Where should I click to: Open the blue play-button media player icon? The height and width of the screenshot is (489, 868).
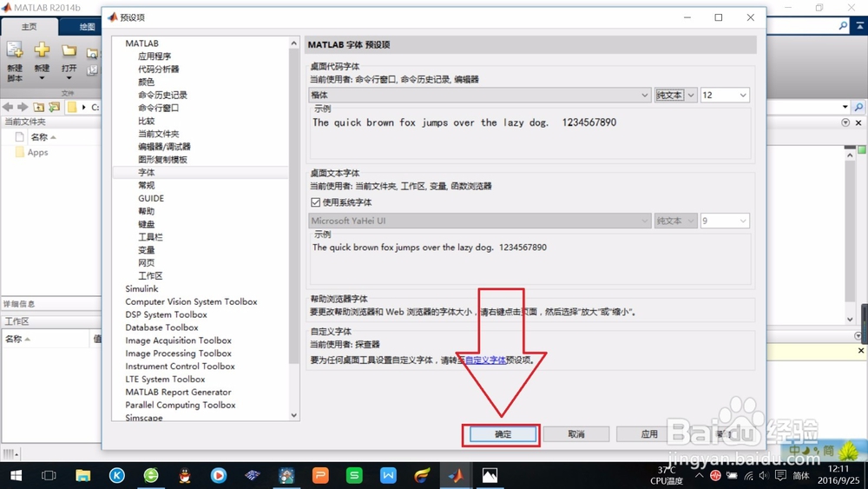pos(219,476)
